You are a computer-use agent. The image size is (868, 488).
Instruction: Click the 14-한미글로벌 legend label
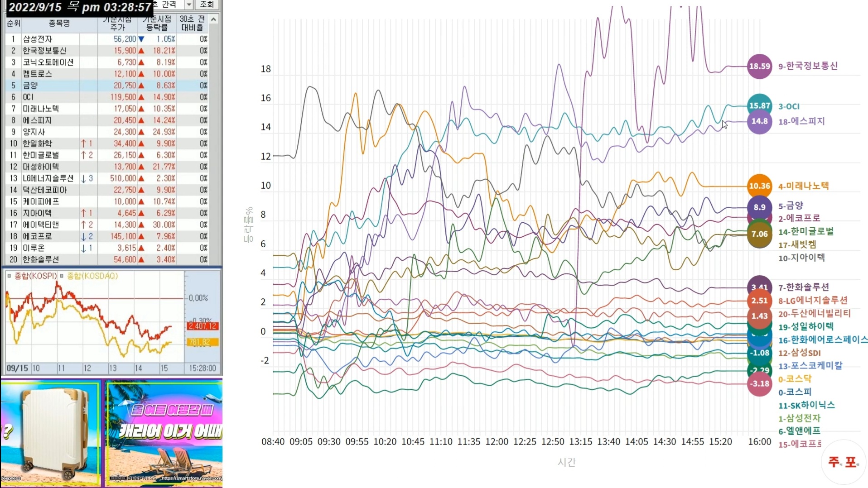pyautogui.click(x=806, y=232)
